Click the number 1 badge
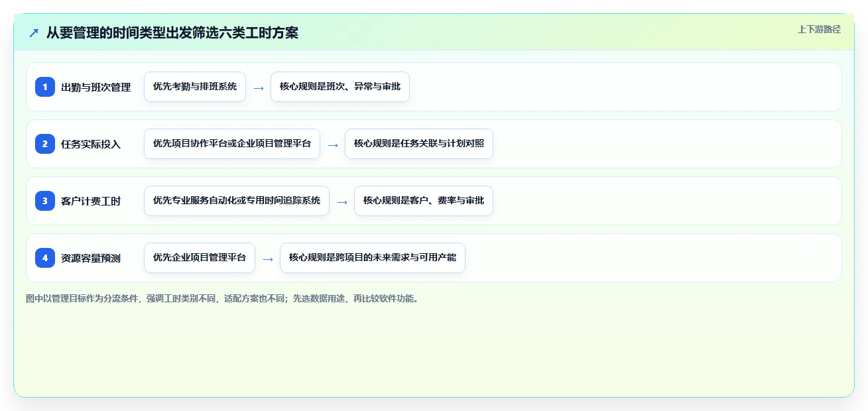 [x=45, y=87]
